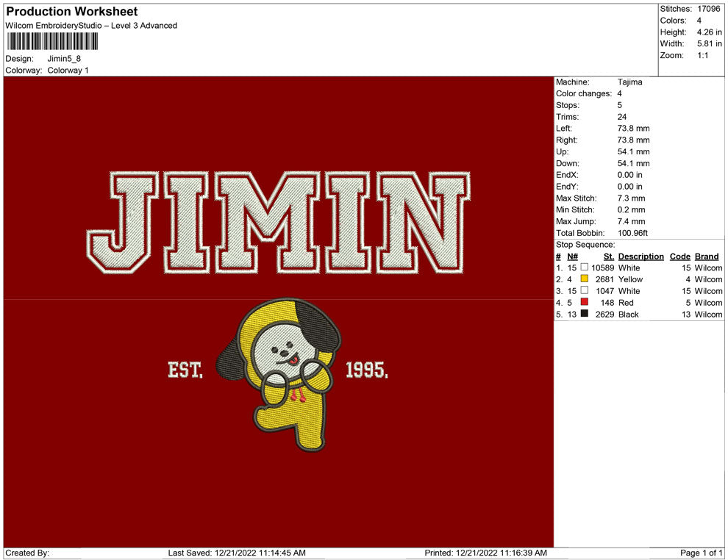Click the 'N#' column header
Screen dimensions: 728x560
pyautogui.click(x=572, y=256)
